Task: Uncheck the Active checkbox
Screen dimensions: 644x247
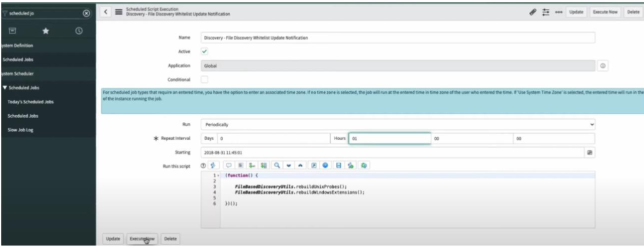Action: [204, 52]
